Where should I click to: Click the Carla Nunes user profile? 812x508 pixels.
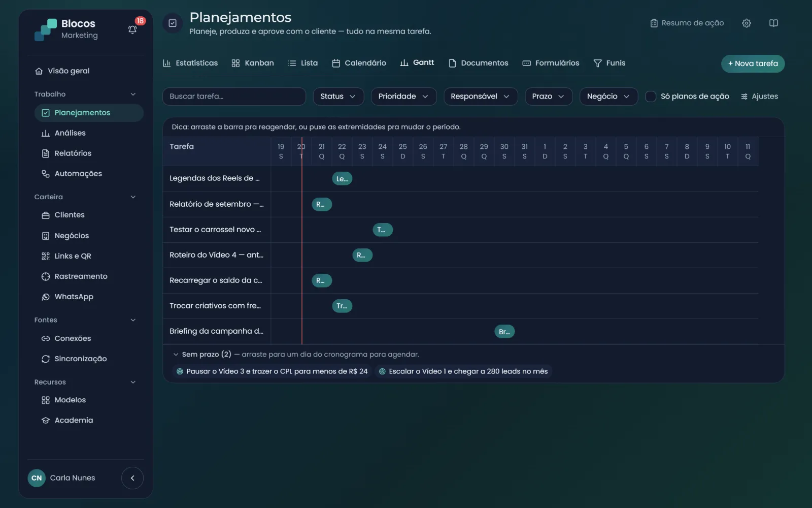point(61,478)
